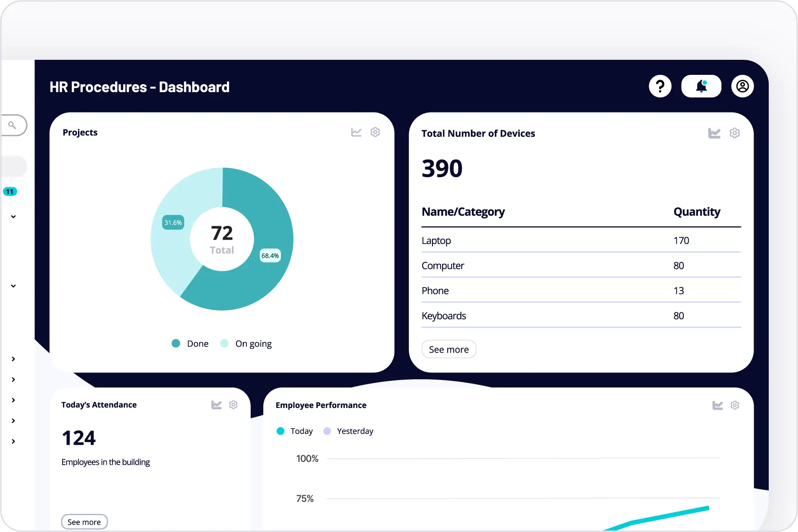The image size is (798, 532).
Task: Open gear icon in Employee Performance card
Action: click(x=735, y=405)
